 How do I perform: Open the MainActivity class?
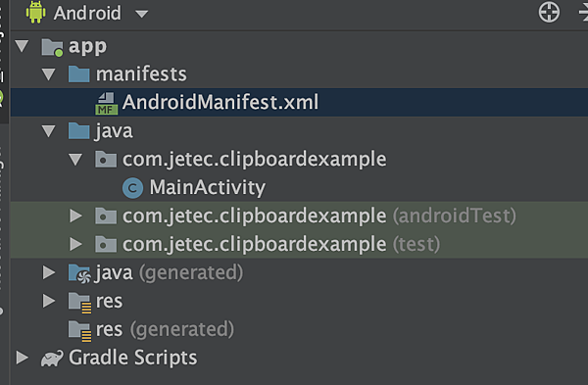click(208, 187)
